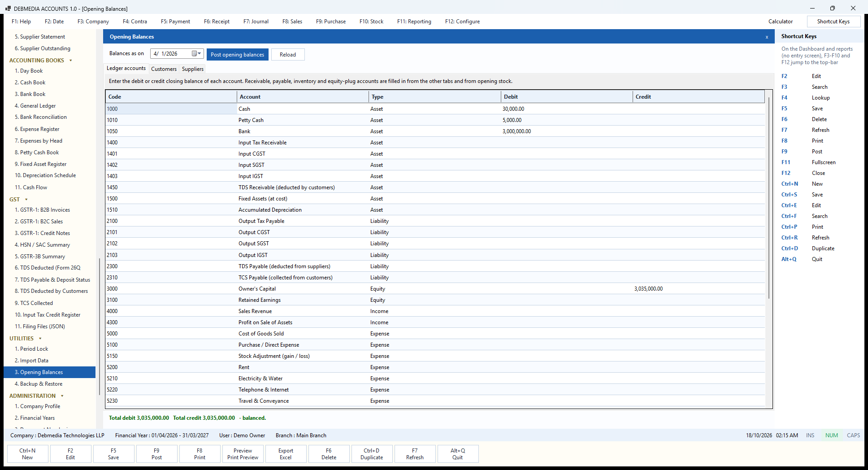Open Bank Reconciliation in sidebar
This screenshot has width=868, height=470.
coord(41,117)
